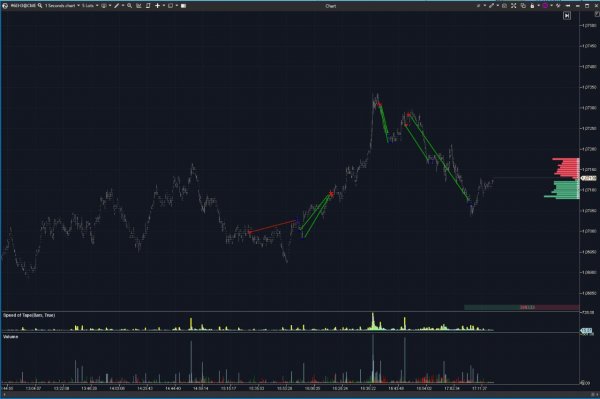Take a chart snapshot with camera icon
600x399 pixels.
[x=504, y=6]
